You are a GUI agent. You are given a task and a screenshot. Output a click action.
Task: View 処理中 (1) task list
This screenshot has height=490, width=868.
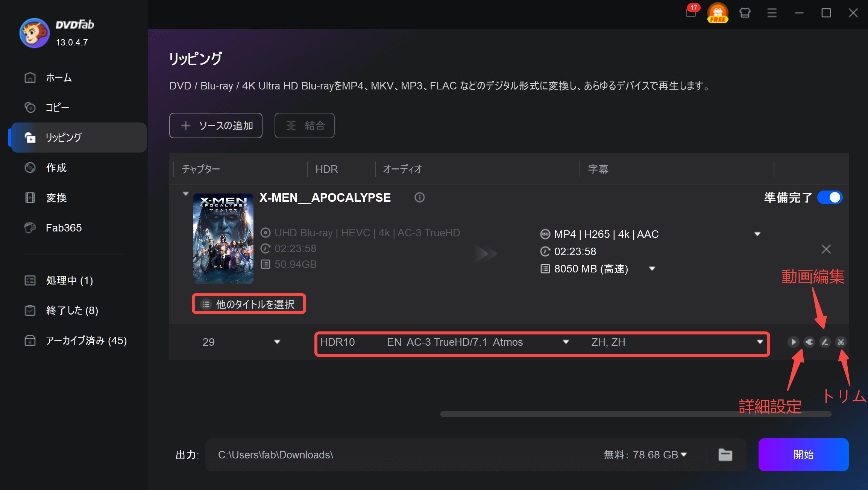point(79,280)
